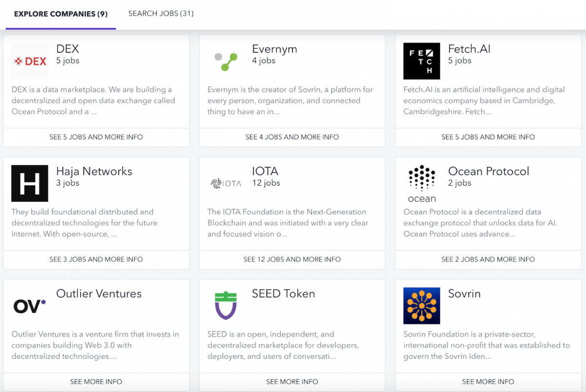The image size is (586, 392).
Task: Open the Search Jobs (31) tab
Action: (161, 14)
